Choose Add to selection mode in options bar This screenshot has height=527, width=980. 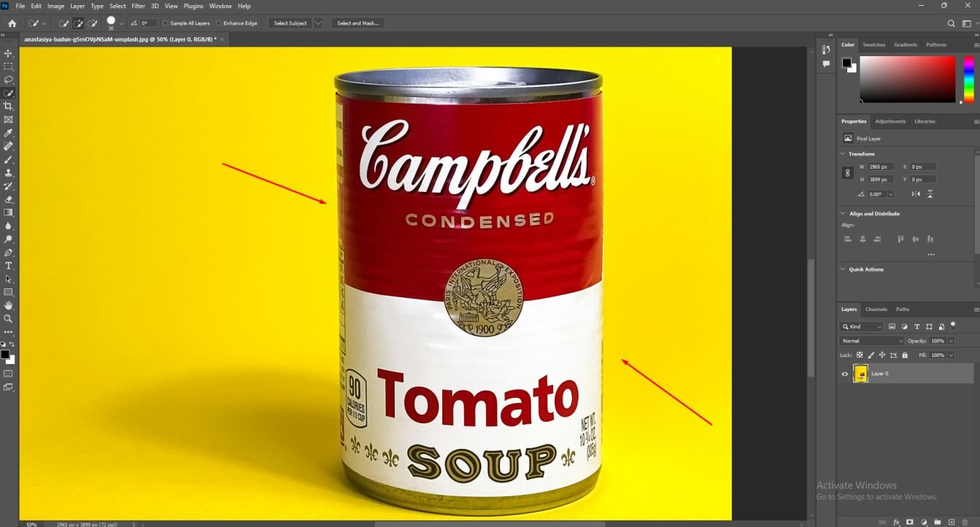coord(78,23)
